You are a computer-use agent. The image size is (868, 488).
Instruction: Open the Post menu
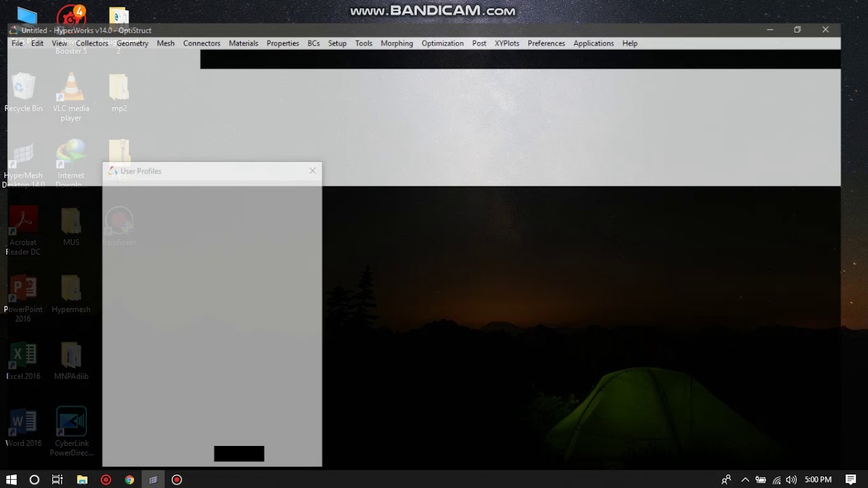pos(479,43)
